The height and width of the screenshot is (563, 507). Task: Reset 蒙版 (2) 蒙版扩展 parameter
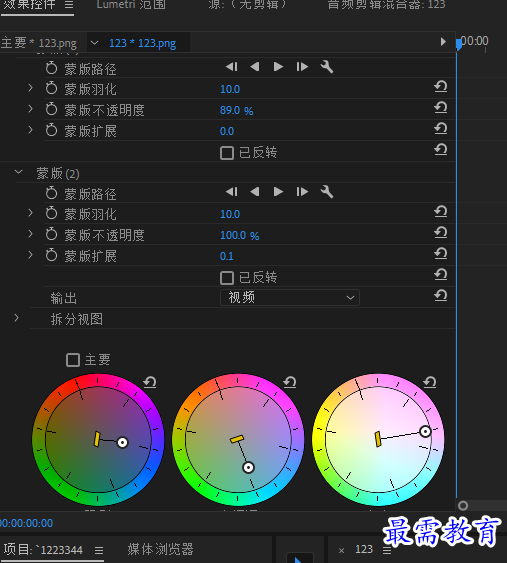(x=441, y=253)
